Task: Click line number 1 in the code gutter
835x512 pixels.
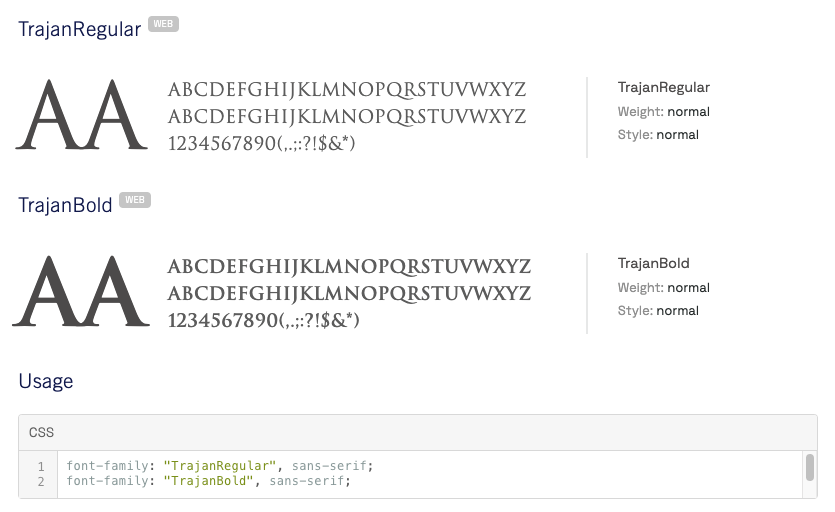Action: pos(41,466)
